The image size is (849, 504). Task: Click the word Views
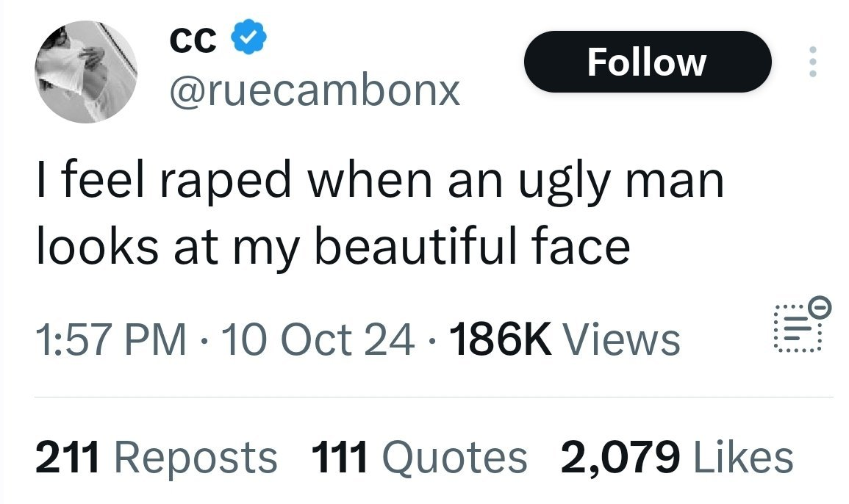click(x=621, y=340)
